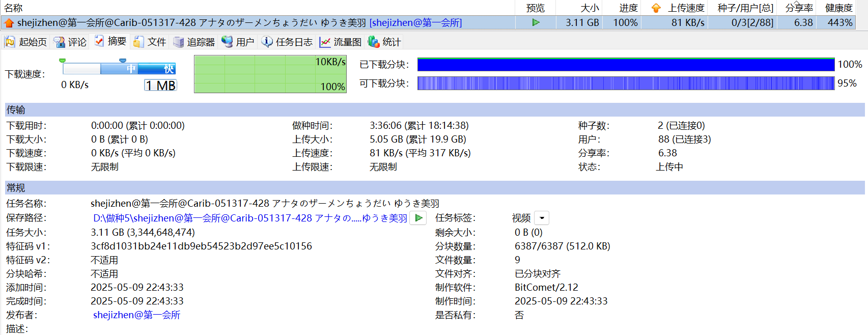The width and height of the screenshot is (868, 335).
Task: Click the 已下载分块 blue progress bar
Action: coord(626,65)
